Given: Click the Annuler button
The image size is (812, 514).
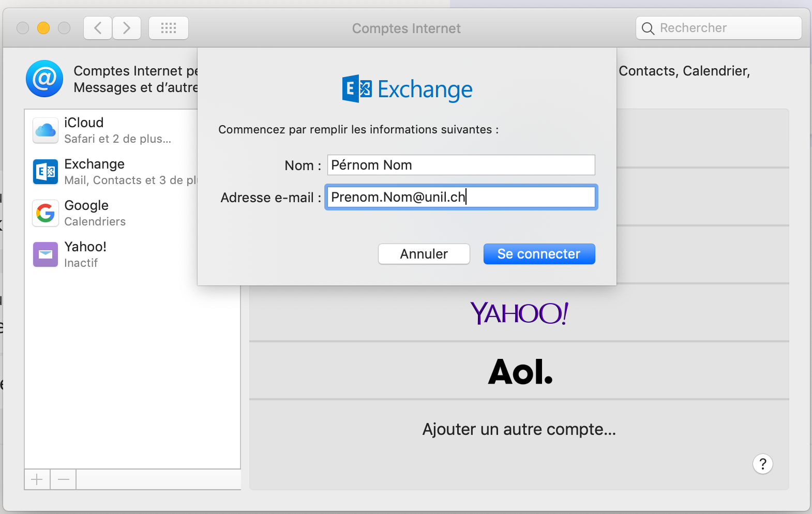Looking at the screenshot, I should tap(424, 254).
